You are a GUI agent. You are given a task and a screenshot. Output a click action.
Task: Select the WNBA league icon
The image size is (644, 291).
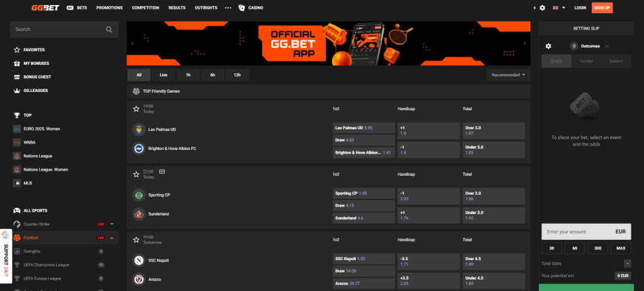[17, 142]
